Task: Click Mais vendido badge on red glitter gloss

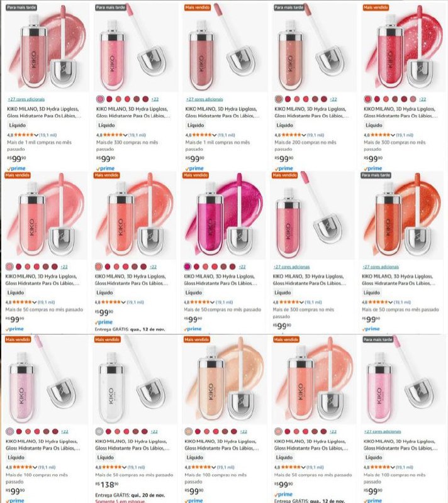Action: tap(376, 8)
